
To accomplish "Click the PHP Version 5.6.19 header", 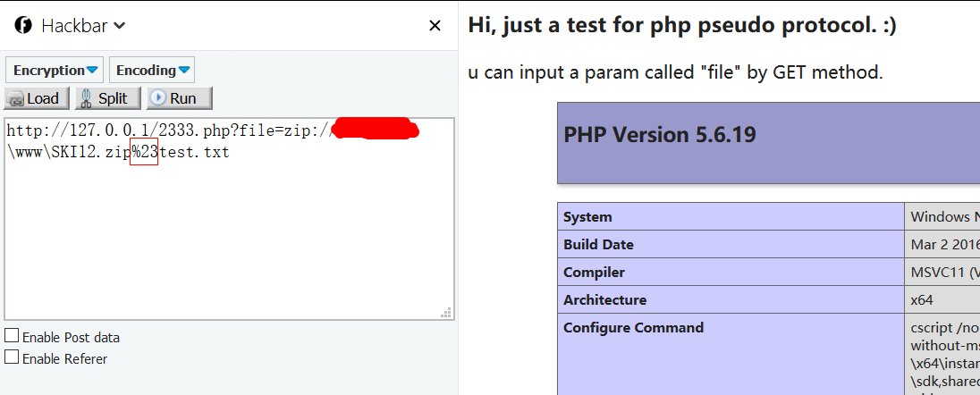I will (660, 135).
